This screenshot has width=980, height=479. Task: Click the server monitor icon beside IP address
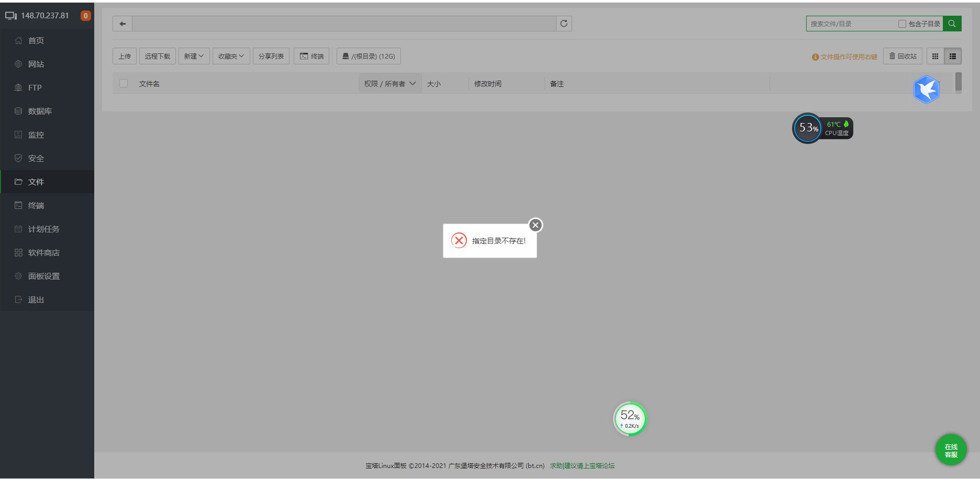tap(11, 16)
